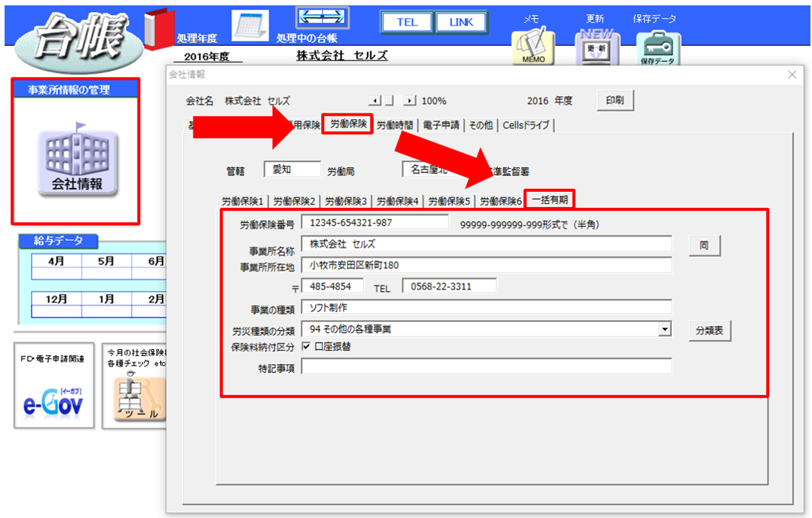Select the 労働保険2 sub-tab
Image resolution: width=812 pixels, height=518 pixels.
click(x=294, y=201)
